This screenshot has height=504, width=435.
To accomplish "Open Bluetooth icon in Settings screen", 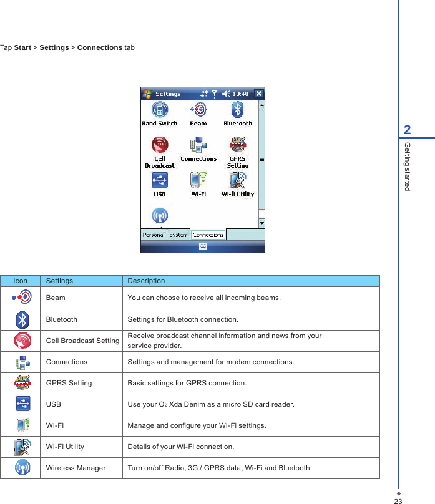I will pos(238,110).
